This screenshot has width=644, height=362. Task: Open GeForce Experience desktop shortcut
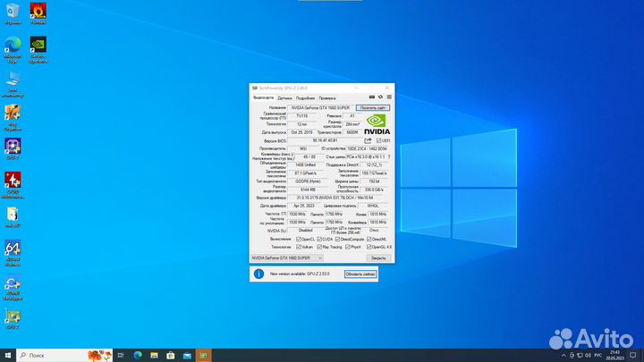click(38, 46)
